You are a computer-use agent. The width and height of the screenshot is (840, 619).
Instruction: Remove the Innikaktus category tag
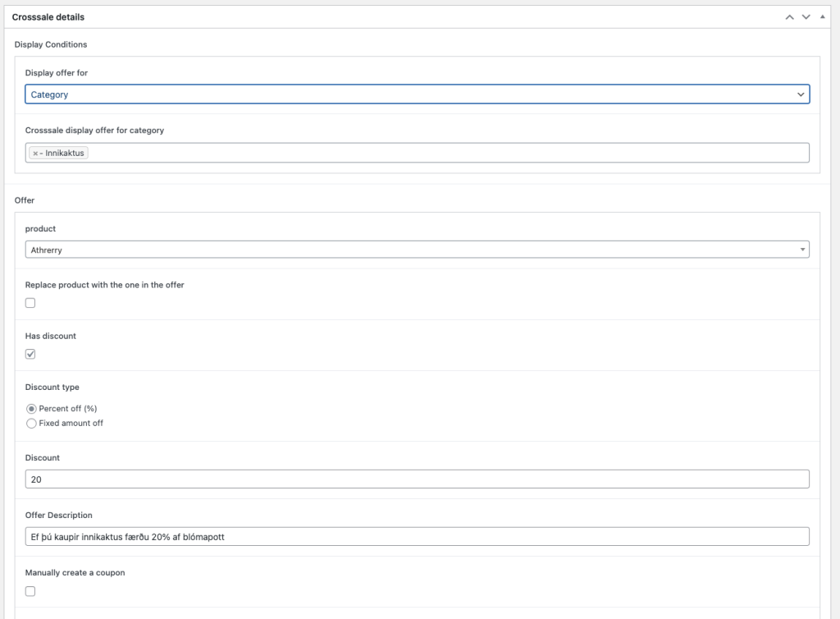[x=35, y=154]
